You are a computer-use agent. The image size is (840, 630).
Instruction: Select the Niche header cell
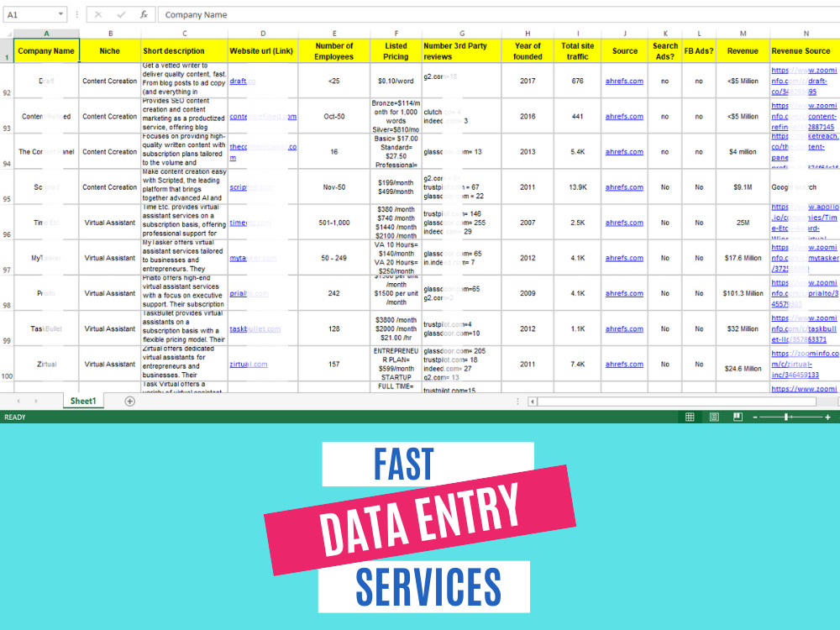point(110,51)
